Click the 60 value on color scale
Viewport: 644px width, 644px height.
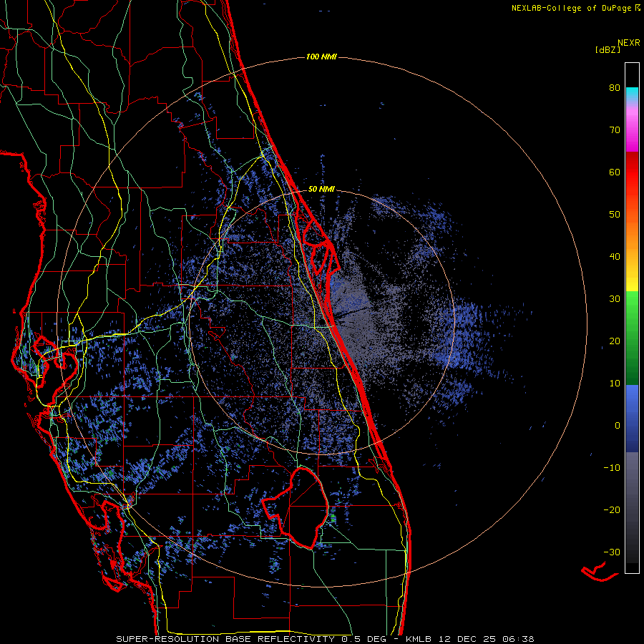615,172
